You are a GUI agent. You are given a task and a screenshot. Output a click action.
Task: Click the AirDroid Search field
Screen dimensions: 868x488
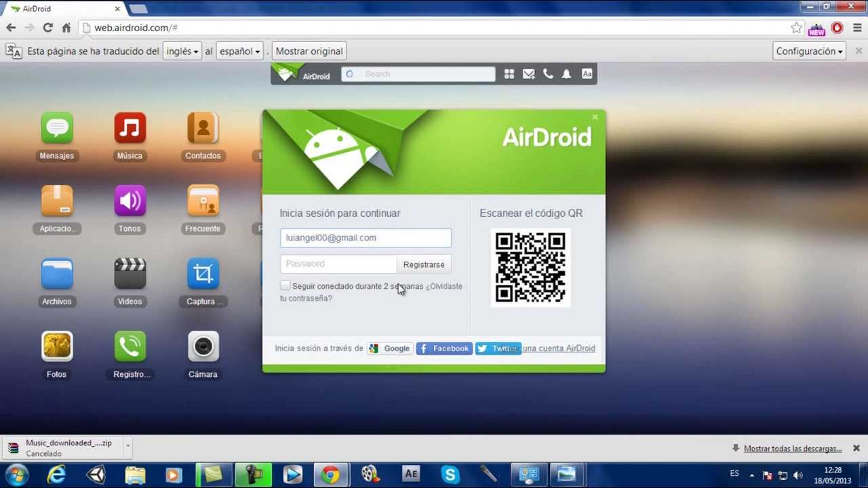point(418,74)
